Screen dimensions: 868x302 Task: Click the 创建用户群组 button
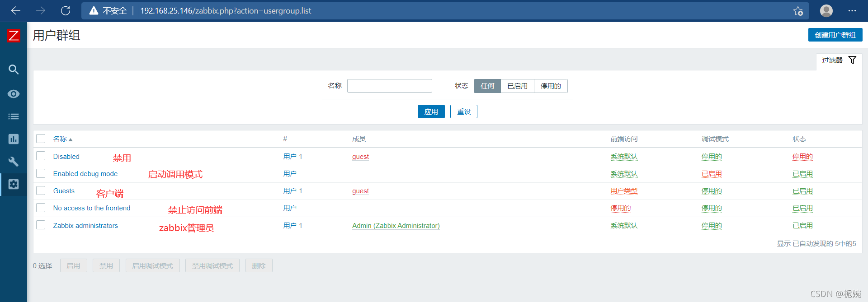[835, 35]
